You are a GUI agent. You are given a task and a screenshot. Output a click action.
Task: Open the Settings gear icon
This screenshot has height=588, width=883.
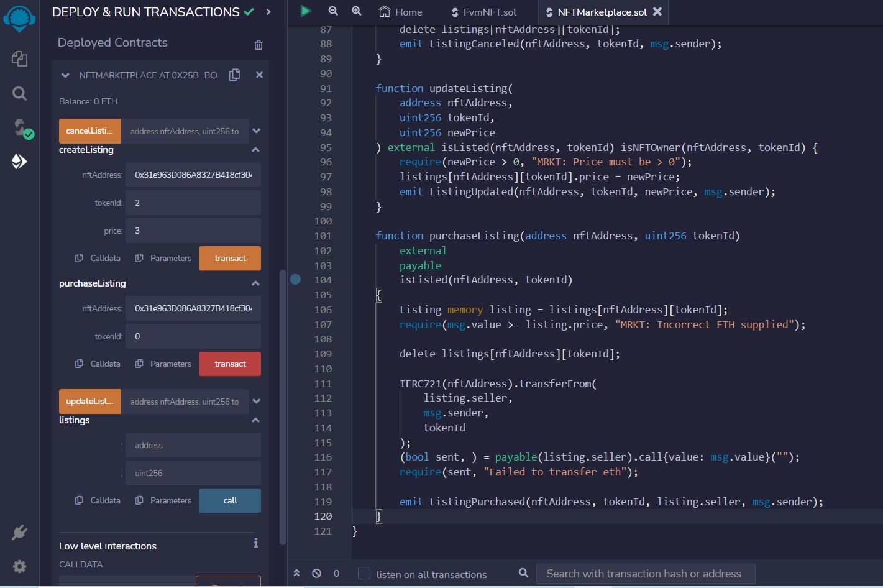click(x=19, y=566)
